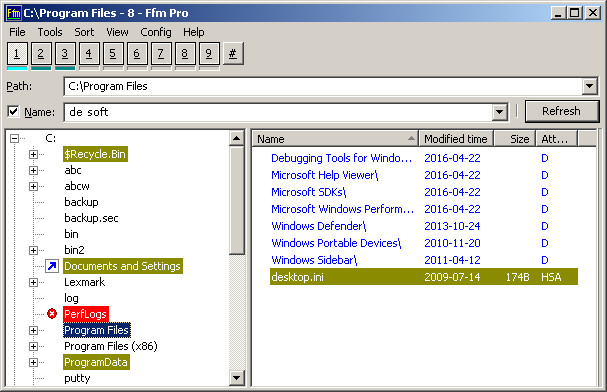Collapse the C: drive tree node
Screen dimensions: 607x392
[14, 138]
